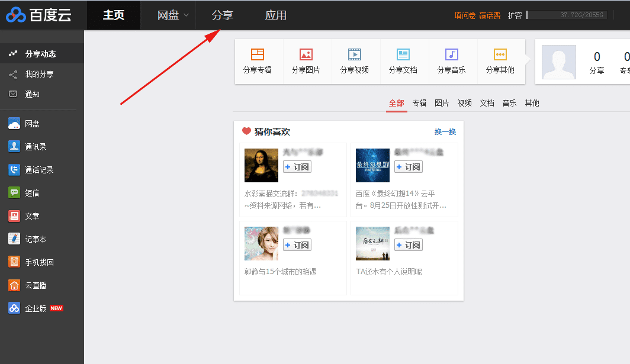Click the 分享图片 icon
The image size is (630, 364).
pyautogui.click(x=306, y=54)
